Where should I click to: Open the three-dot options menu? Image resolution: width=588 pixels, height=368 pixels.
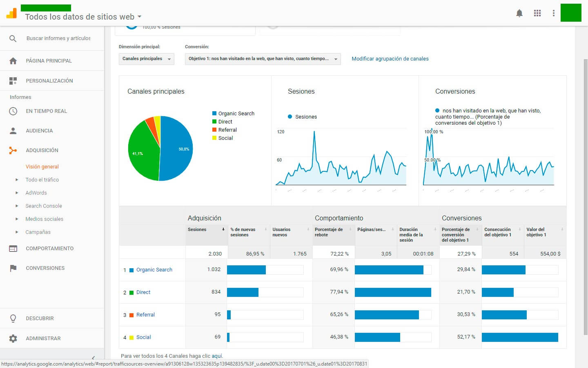pyautogui.click(x=554, y=13)
